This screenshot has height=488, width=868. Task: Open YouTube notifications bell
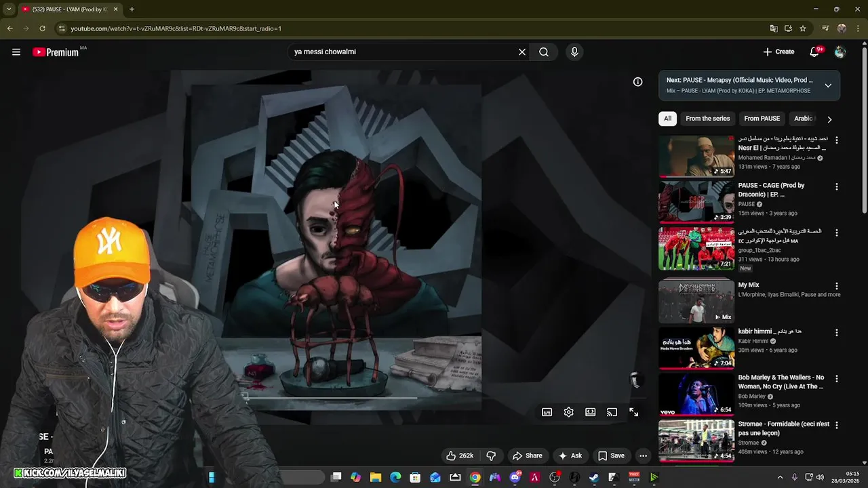coord(814,52)
